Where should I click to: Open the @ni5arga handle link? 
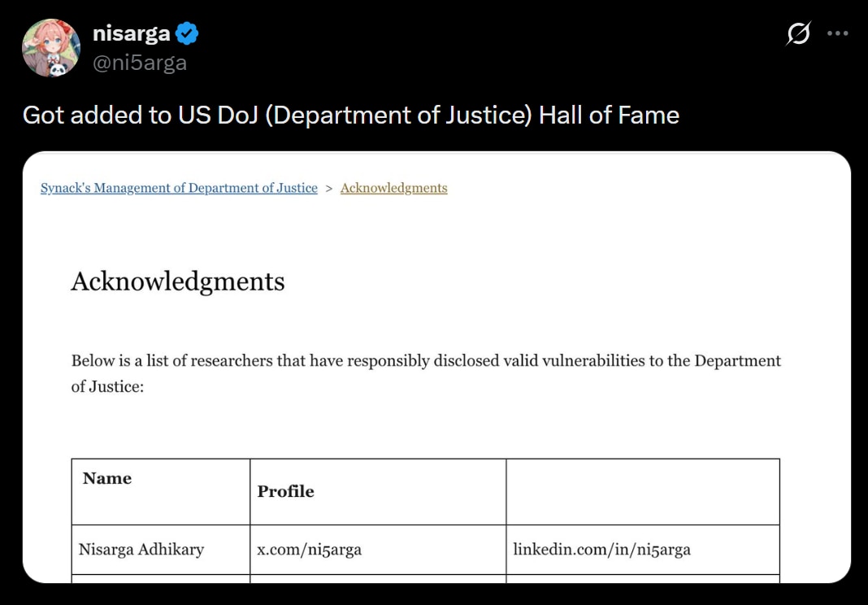pos(140,63)
